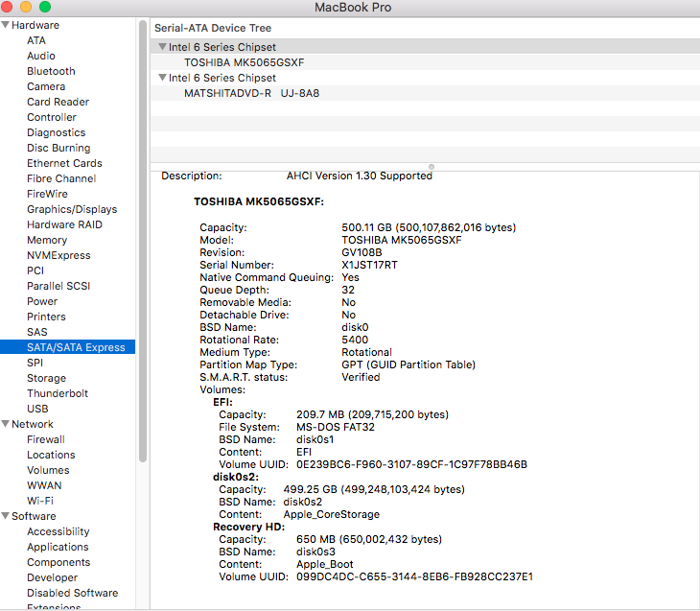Open the Parallel SCSI entry
700x611 pixels.
click(58, 286)
